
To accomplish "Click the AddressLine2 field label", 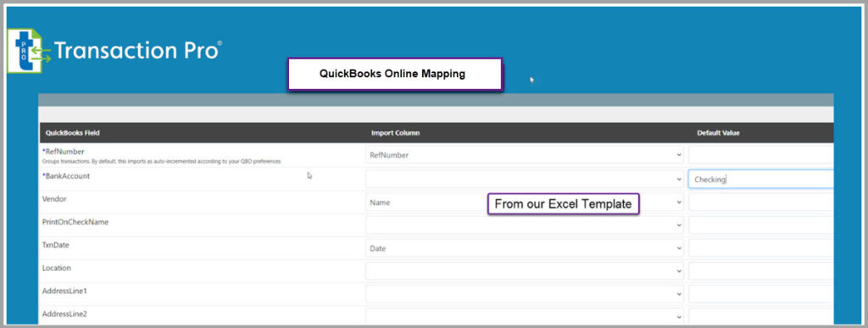I will pos(64,314).
